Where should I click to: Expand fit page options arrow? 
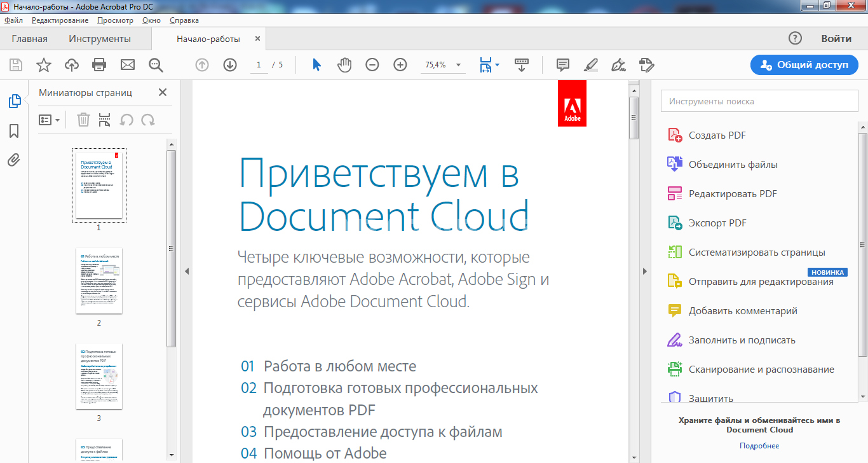[497, 65]
